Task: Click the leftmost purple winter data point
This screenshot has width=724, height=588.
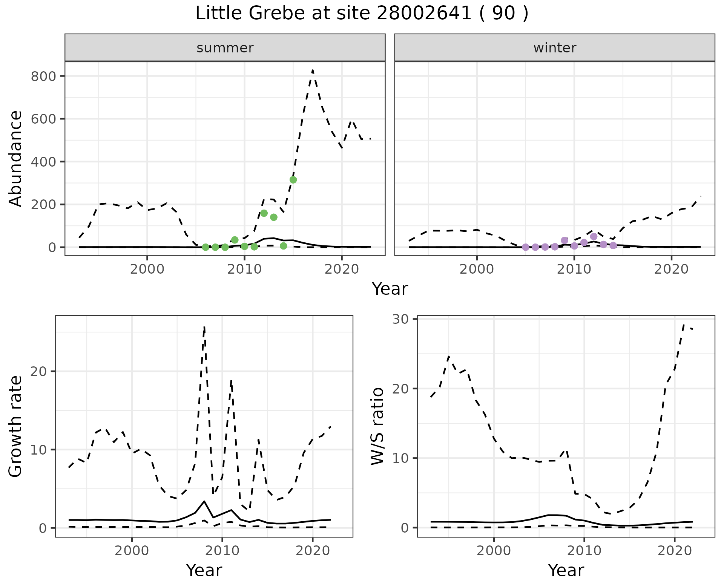Action: 525,247
